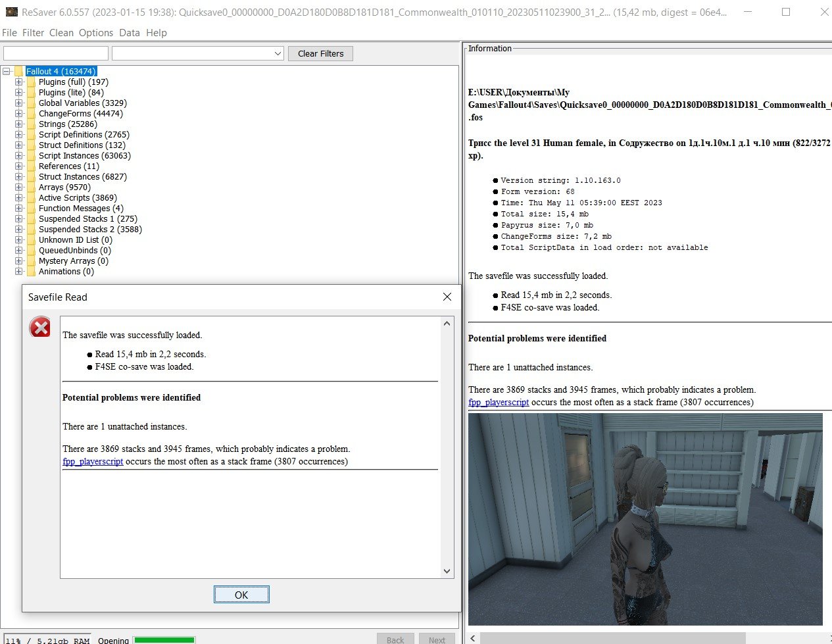The image size is (832, 644).
Task: Click the Fallout 4 root folder icon
Action: pyautogui.click(x=19, y=71)
